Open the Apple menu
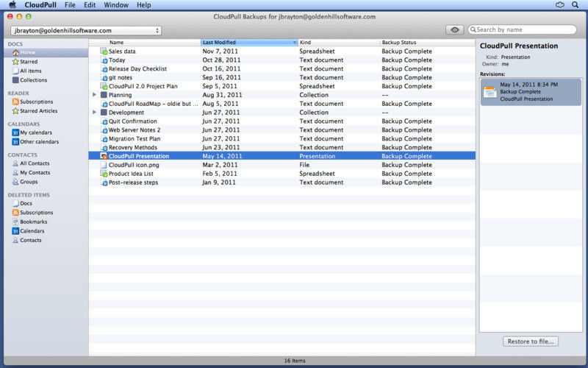This screenshot has height=368, width=588. tap(12, 5)
